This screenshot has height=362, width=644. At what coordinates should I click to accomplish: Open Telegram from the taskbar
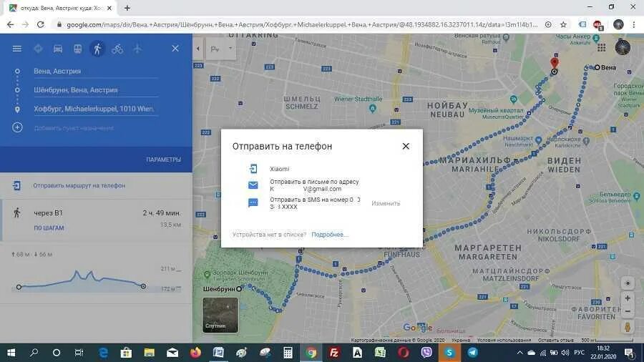point(472,353)
